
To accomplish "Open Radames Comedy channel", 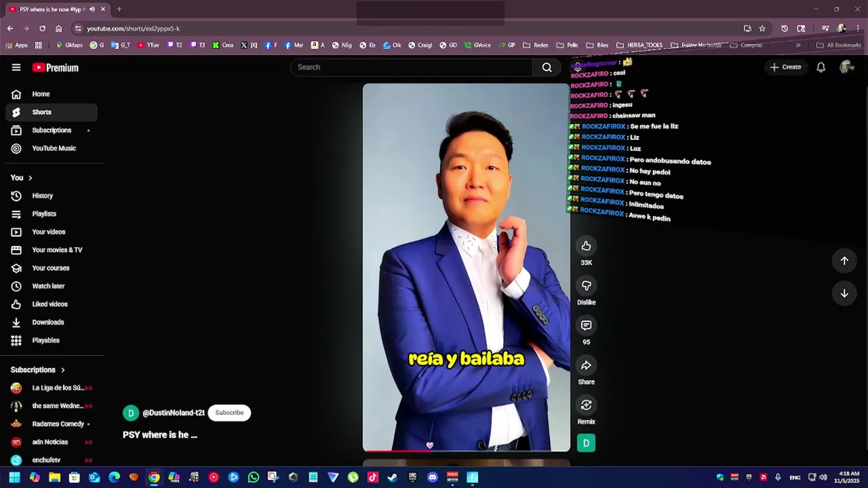I will pyautogui.click(x=52, y=424).
